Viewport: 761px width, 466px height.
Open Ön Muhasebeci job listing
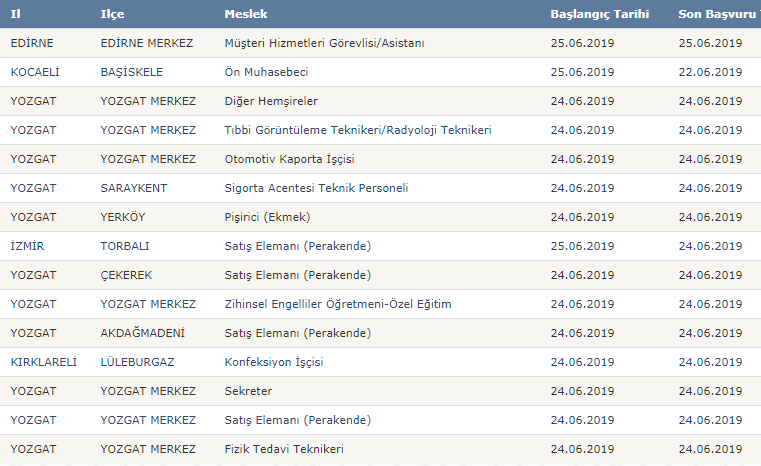point(266,72)
